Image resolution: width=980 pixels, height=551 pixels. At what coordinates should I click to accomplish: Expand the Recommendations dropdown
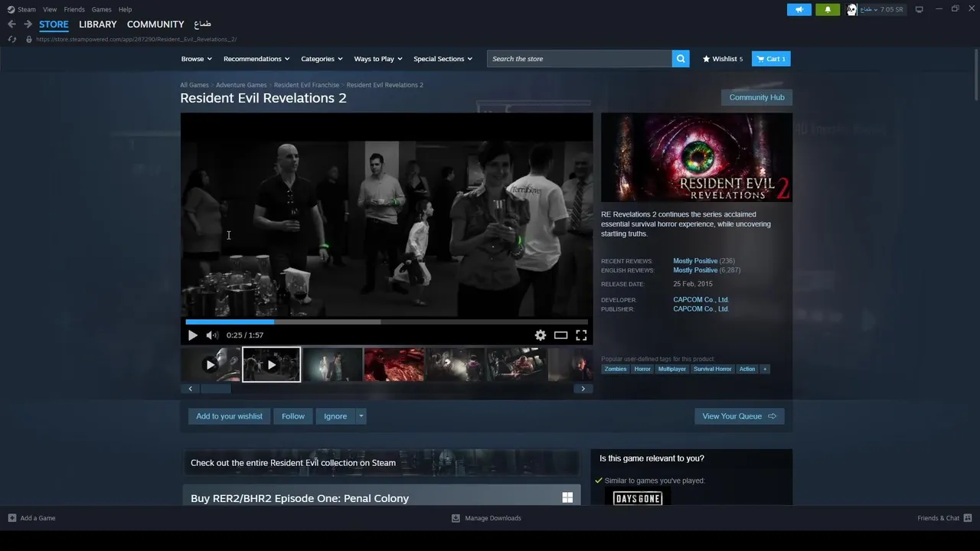coord(256,59)
